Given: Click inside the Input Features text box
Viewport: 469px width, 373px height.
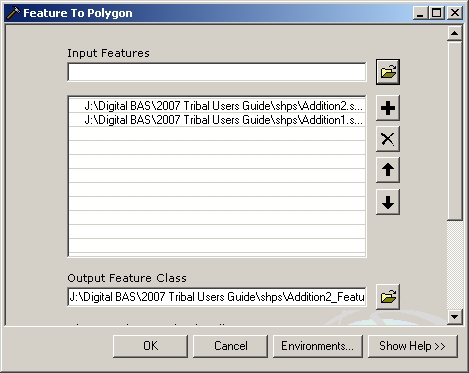Looking at the screenshot, I should (x=217, y=72).
